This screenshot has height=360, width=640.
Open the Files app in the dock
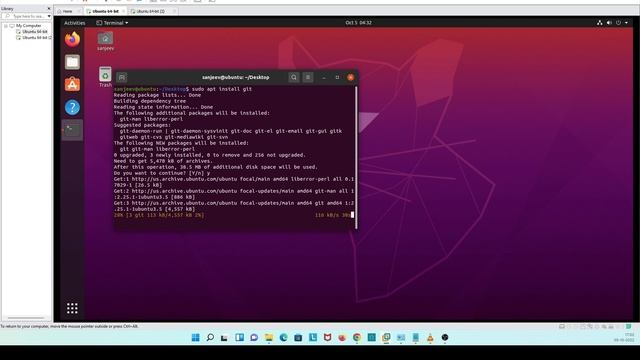72,62
